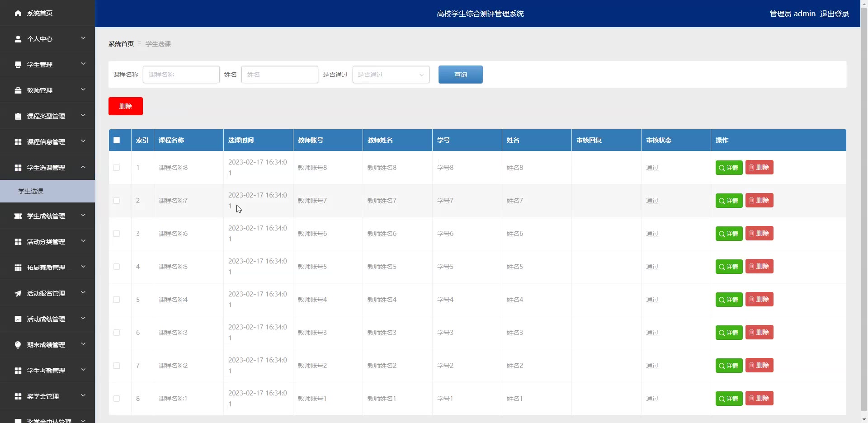Expand 课程信息管理 using its chevron
868x423 pixels.
coord(83,141)
